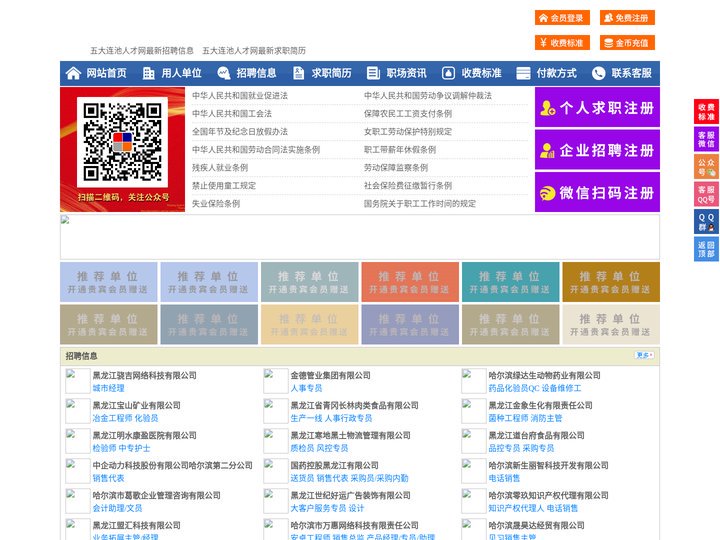The width and height of the screenshot is (720, 540).
Task: Open 中华人民共和国就业促进法 link
Action: [x=240, y=96]
